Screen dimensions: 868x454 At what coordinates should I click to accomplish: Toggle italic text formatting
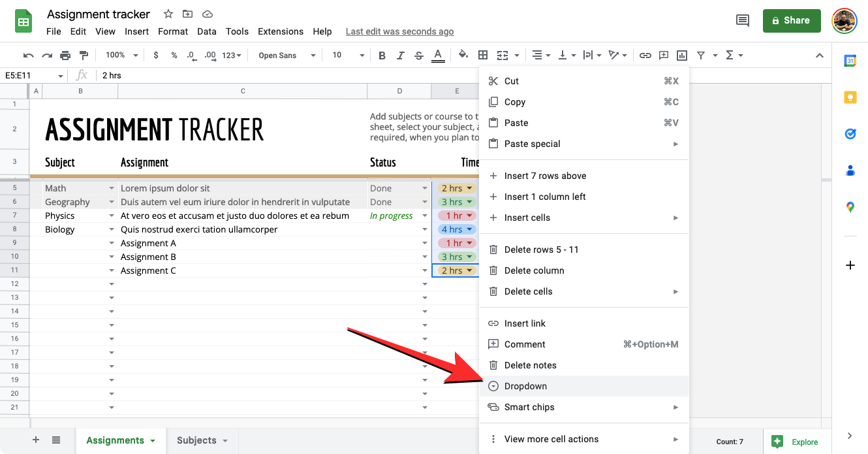[x=401, y=56]
